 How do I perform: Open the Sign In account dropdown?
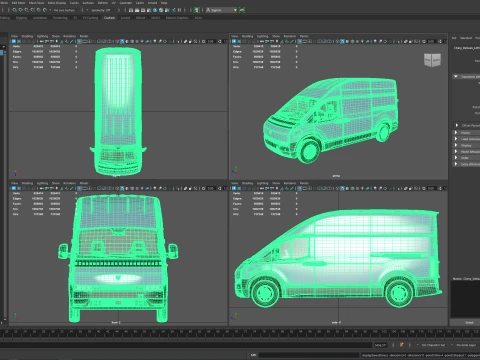[x=222, y=10]
